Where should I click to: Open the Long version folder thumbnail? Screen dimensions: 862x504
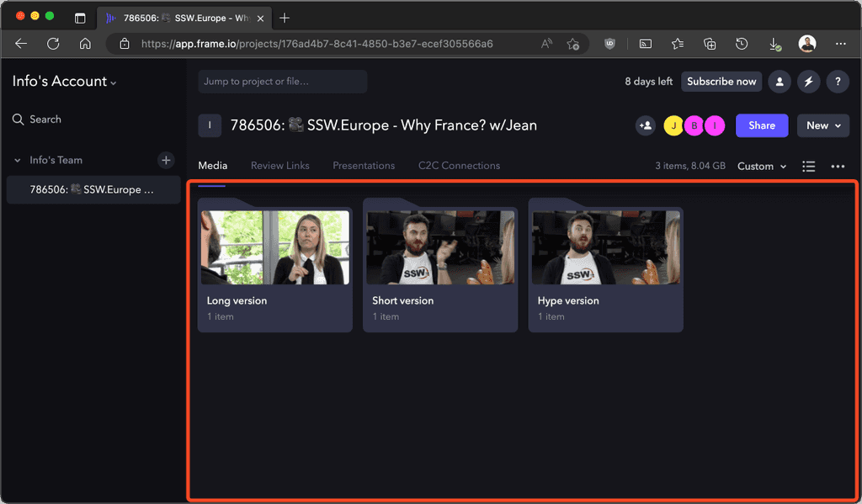coord(274,248)
